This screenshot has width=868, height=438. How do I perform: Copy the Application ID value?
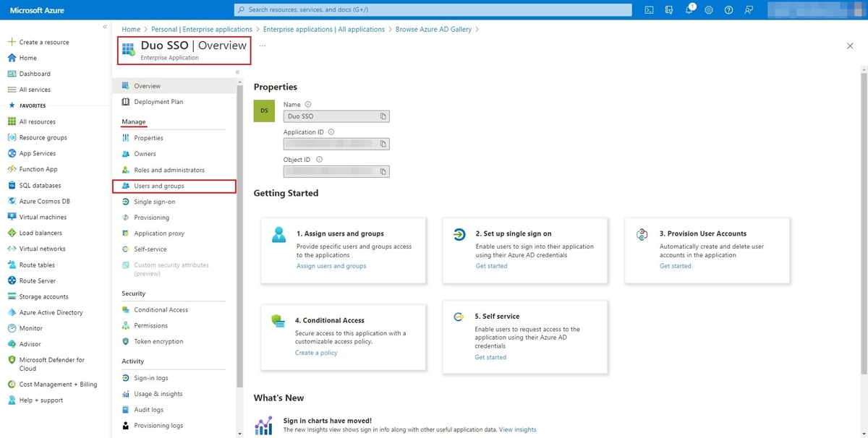[383, 144]
